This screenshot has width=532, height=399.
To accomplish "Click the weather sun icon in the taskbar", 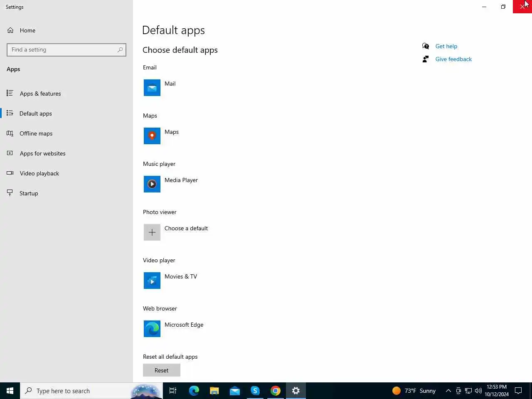I will click(397, 391).
